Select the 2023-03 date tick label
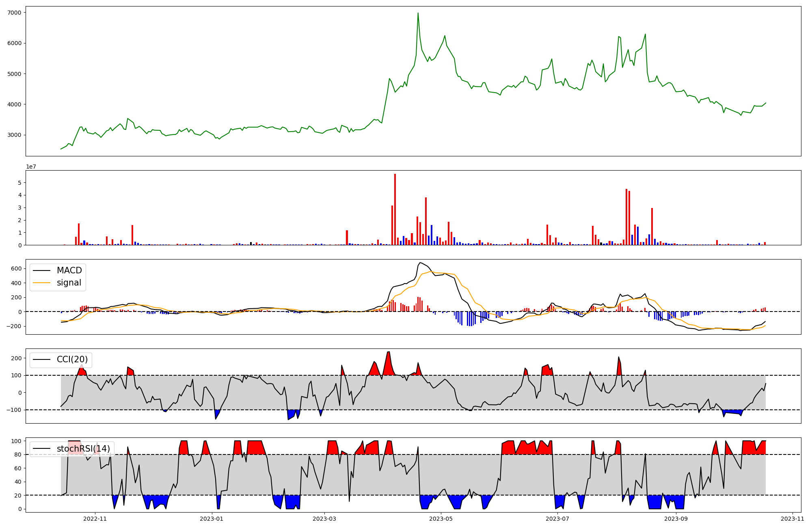The width and height of the screenshot is (812, 528). coord(324,518)
